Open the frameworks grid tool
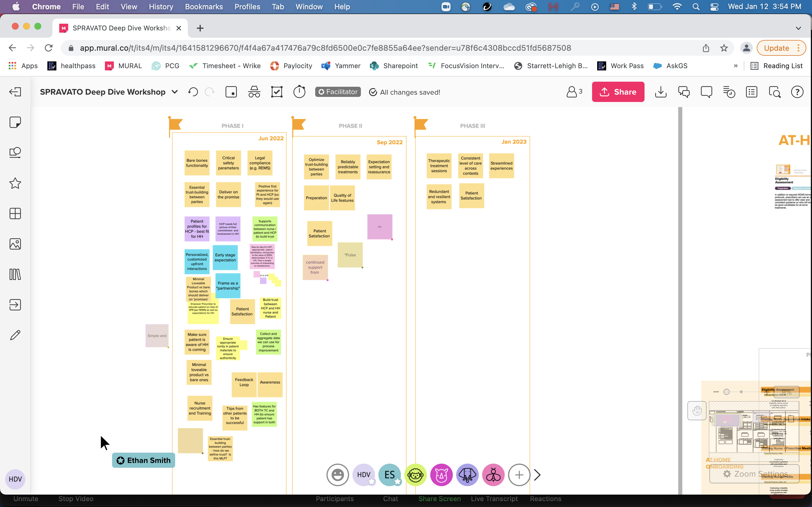Image resolution: width=812 pixels, height=507 pixels. click(15, 214)
